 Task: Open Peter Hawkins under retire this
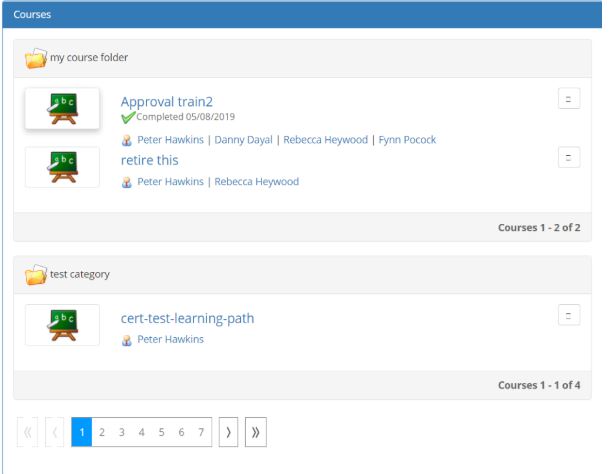(x=170, y=182)
